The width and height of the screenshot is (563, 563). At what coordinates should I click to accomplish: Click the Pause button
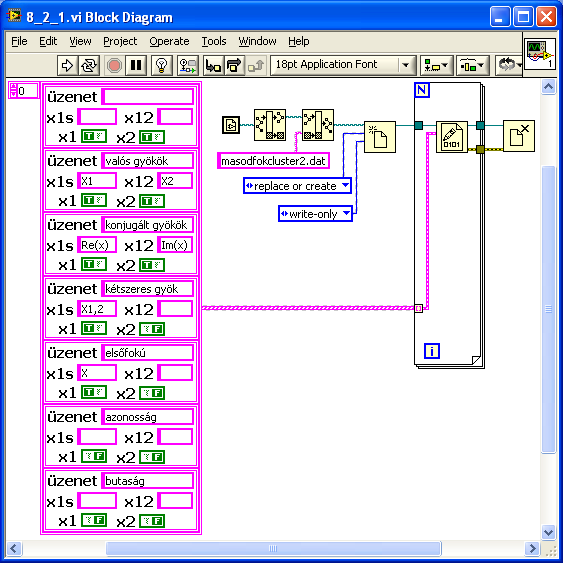click(x=136, y=65)
